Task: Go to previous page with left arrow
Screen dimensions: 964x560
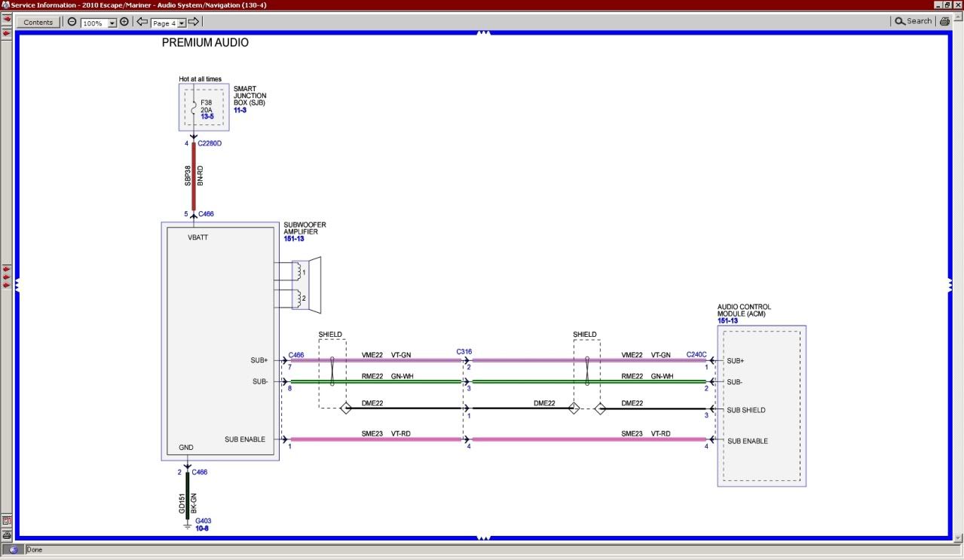Action: tap(142, 23)
